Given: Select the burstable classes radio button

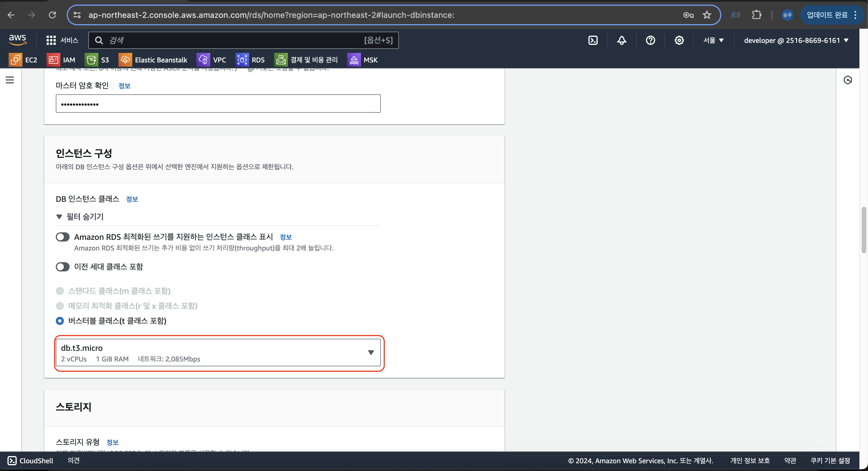Looking at the screenshot, I should point(60,321).
